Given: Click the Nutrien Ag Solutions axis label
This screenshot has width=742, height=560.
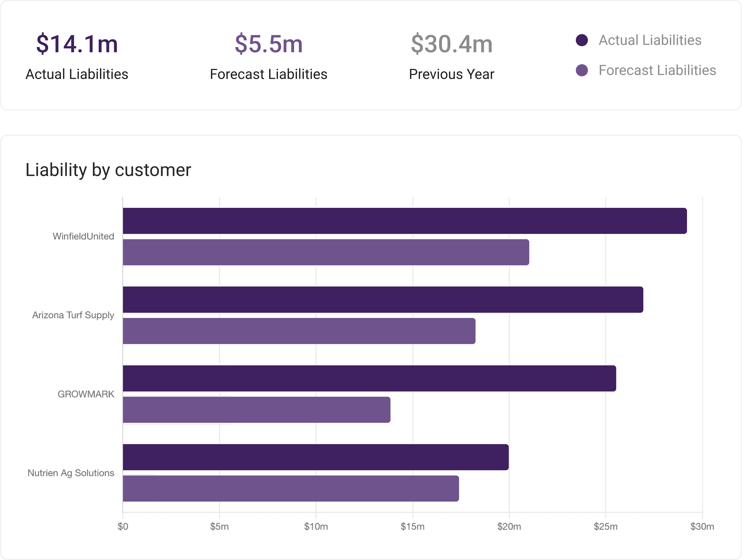Looking at the screenshot, I should coord(71,473).
